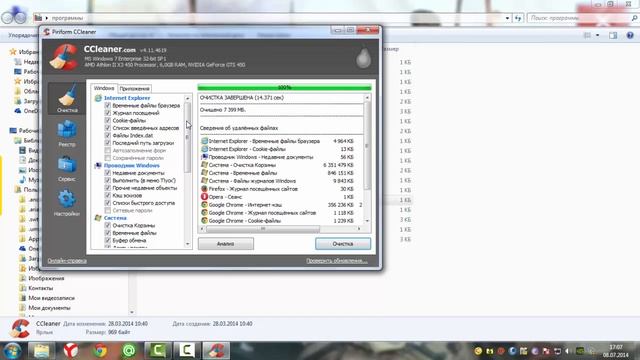Toggle Списки быстрого доступа checkbox
This screenshot has height=360, width=640.
(x=108, y=203)
